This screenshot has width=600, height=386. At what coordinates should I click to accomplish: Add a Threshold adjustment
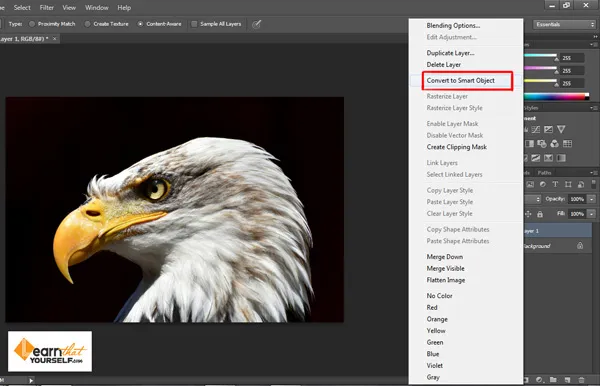pyautogui.click(x=536, y=158)
